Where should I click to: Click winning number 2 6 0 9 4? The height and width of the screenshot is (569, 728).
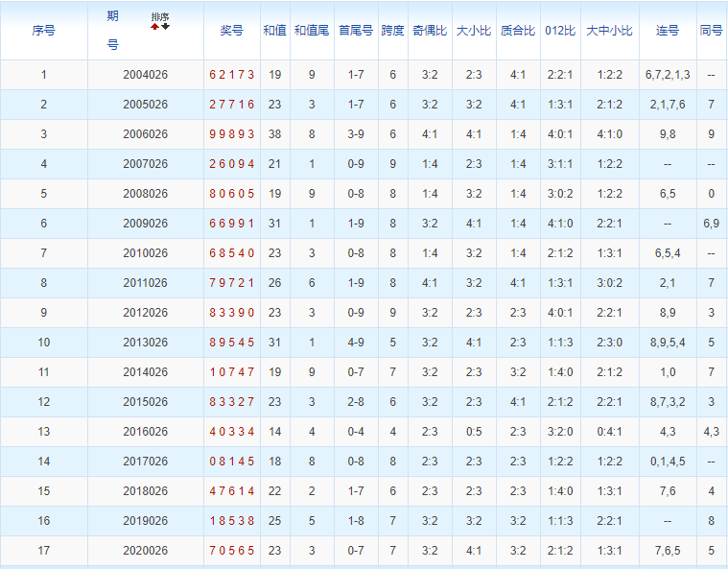tap(232, 164)
